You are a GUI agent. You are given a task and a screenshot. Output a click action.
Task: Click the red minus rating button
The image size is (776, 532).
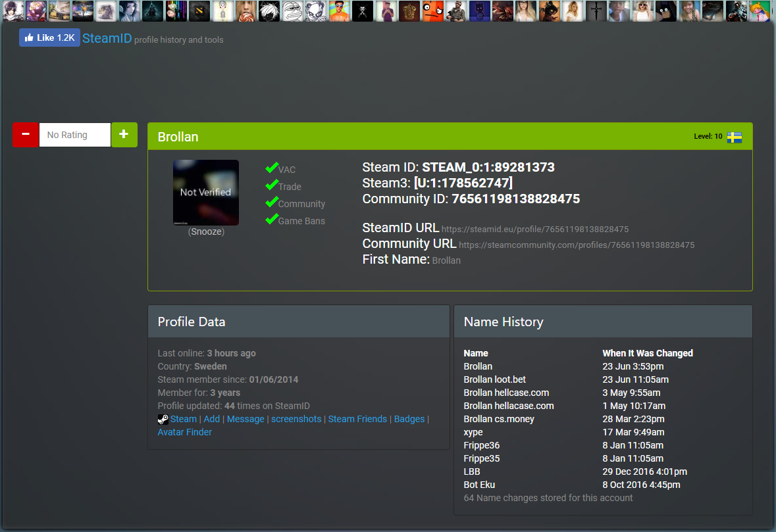coord(26,135)
